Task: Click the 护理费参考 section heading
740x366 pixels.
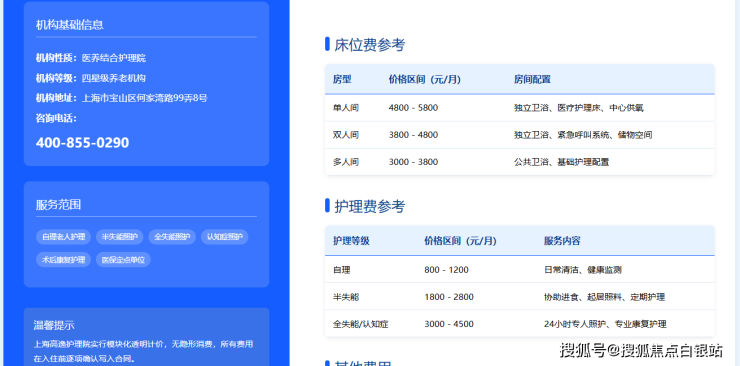Action: [370, 206]
